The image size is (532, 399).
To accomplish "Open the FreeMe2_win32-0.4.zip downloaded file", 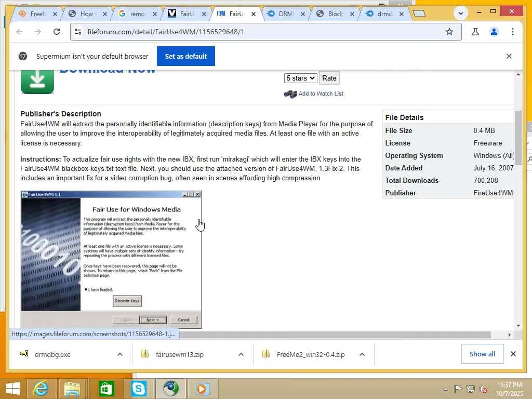I will click(x=311, y=354).
